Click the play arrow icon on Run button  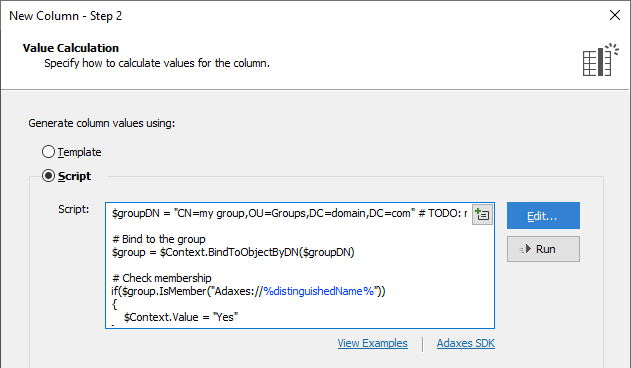click(526, 249)
